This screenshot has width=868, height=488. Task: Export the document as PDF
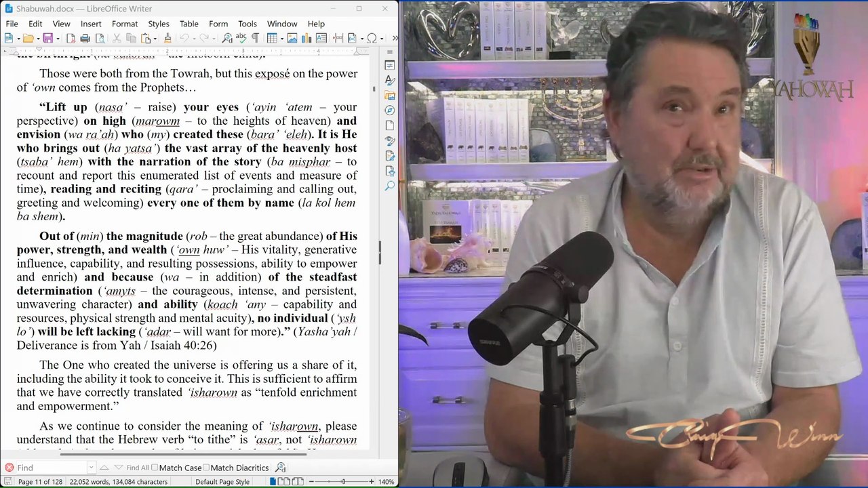pos(71,39)
